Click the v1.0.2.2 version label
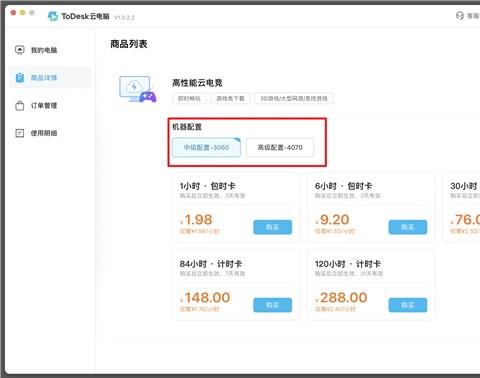This screenshot has height=378, width=480. [124, 17]
